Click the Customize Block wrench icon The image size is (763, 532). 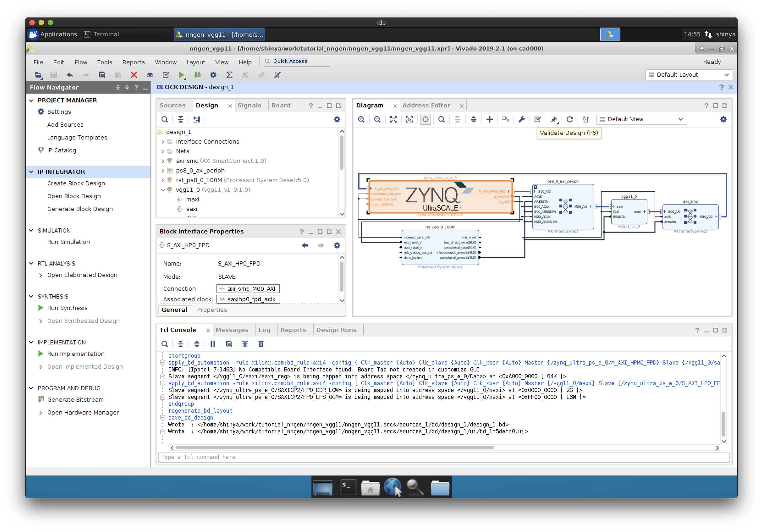point(521,119)
